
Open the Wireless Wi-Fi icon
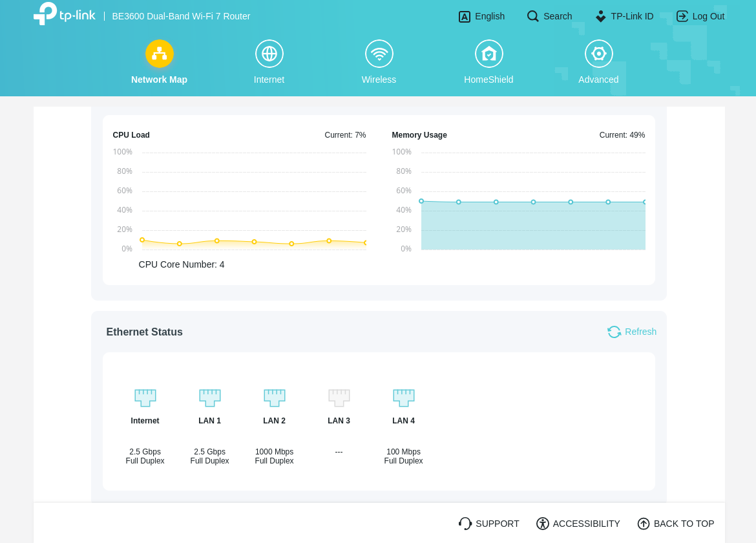tap(379, 54)
